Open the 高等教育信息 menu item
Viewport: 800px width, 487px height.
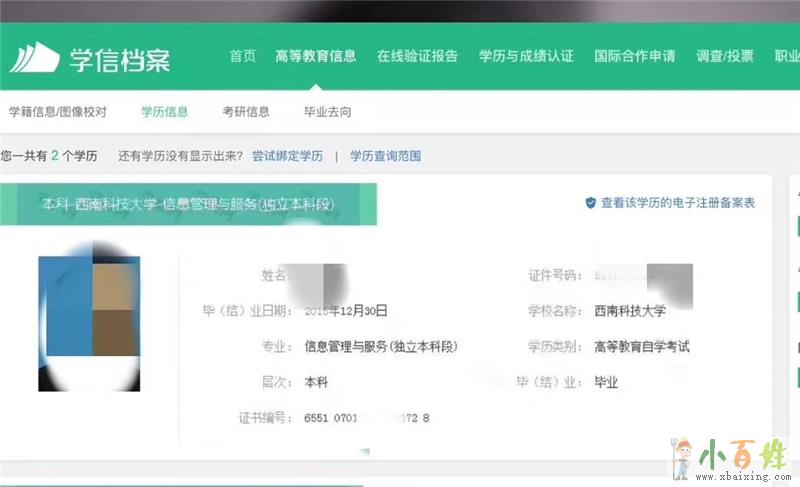[x=315, y=56]
